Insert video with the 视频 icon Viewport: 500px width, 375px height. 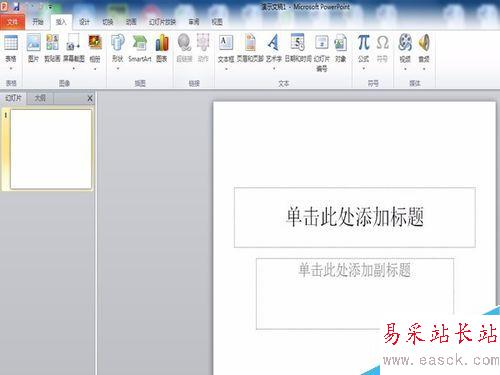pyautogui.click(x=405, y=43)
